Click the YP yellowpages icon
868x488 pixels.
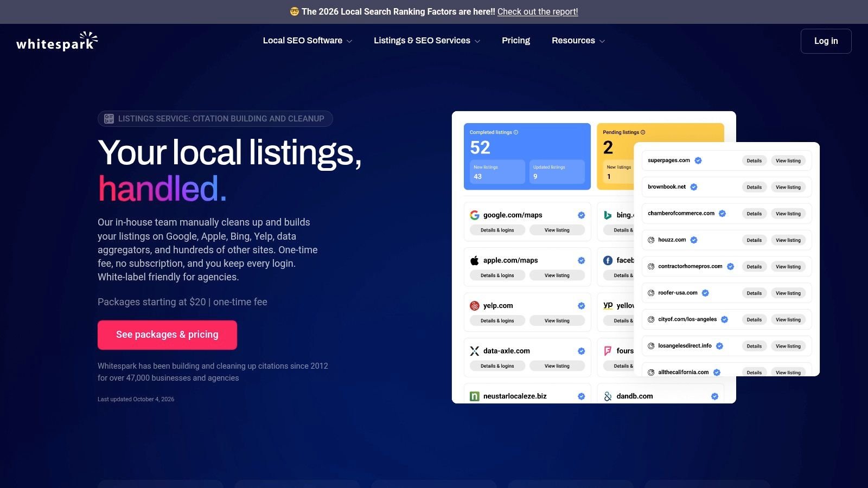(x=608, y=306)
